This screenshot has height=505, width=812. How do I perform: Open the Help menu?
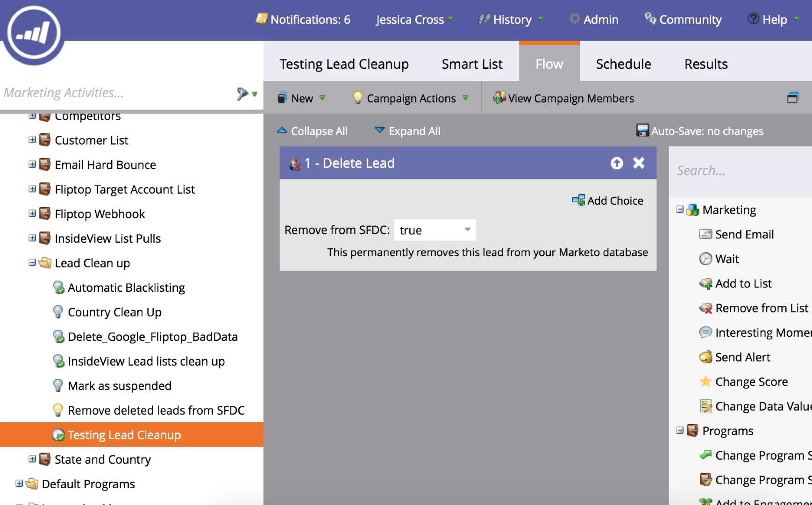774,20
